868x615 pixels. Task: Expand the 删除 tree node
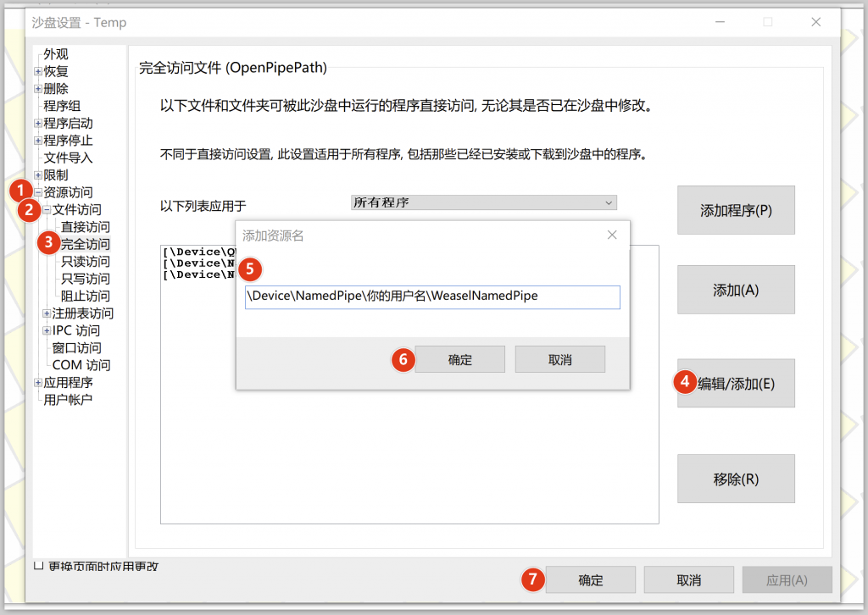click(38, 89)
